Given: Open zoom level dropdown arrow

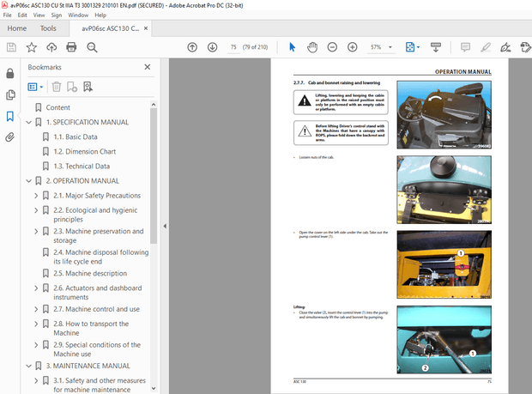Looking at the screenshot, I should point(390,47).
